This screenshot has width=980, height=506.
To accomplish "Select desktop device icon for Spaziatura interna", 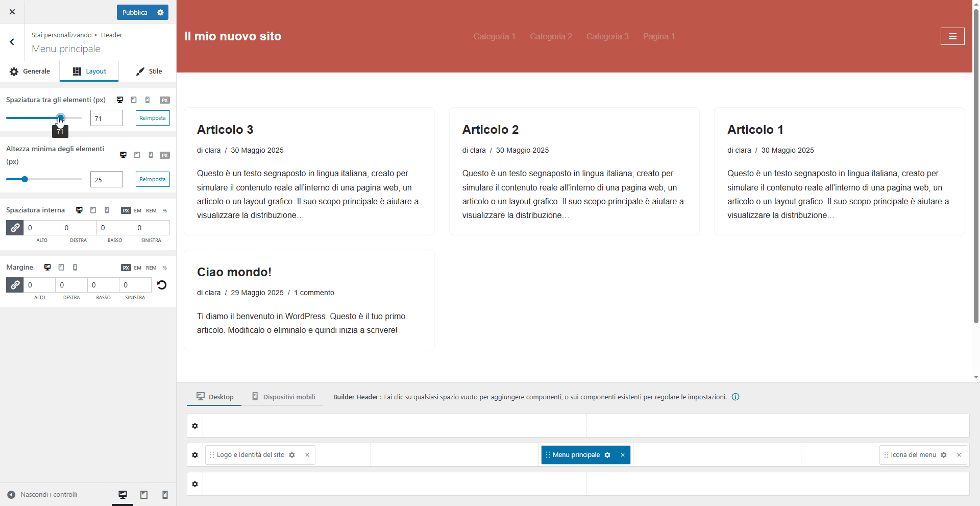I will (79, 210).
